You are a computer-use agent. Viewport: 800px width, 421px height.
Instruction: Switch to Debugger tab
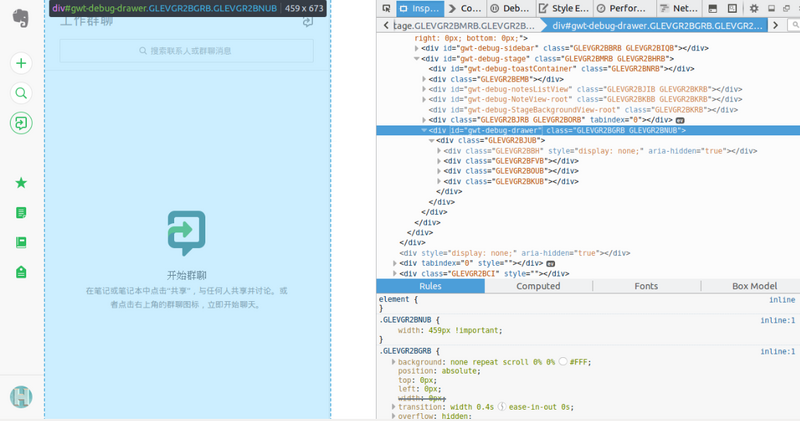(x=510, y=8)
